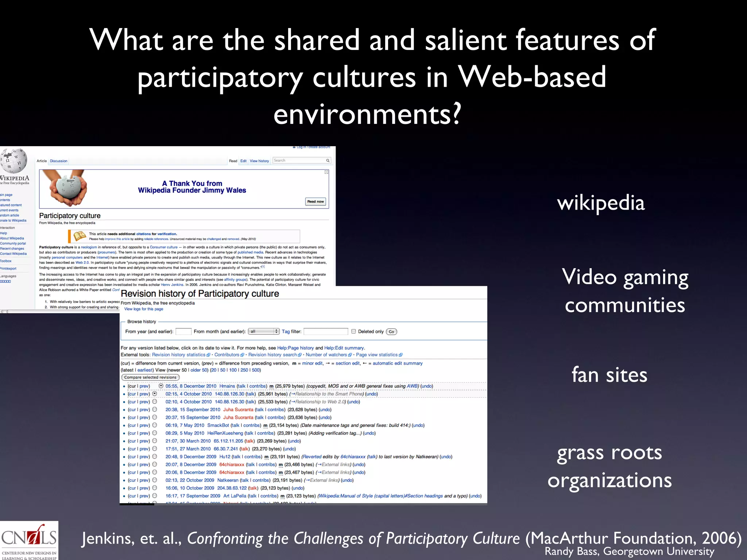
Task: Click the From year input field
Action: coord(183,331)
